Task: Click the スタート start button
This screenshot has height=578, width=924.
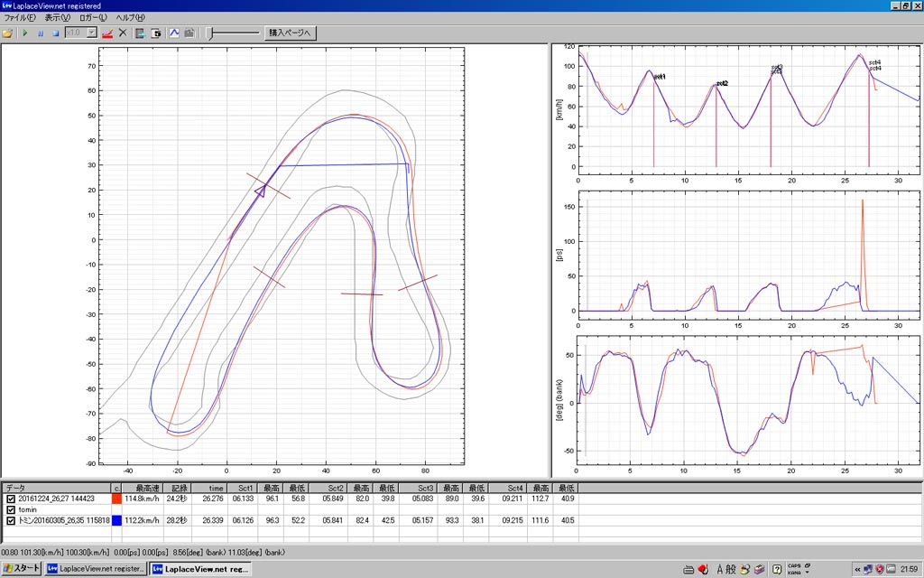Action: [x=21, y=568]
